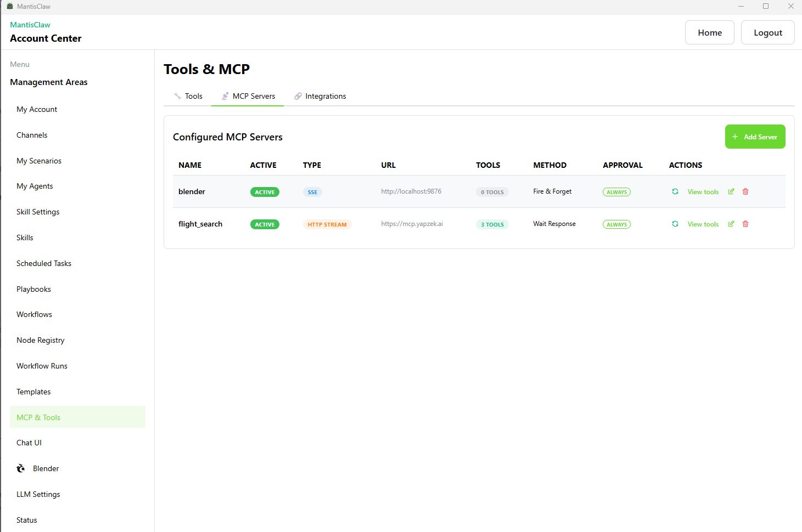The width and height of the screenshot is (802, 532).
Task: Click the edit pencil for flight_search
Action: coord(731,224)
